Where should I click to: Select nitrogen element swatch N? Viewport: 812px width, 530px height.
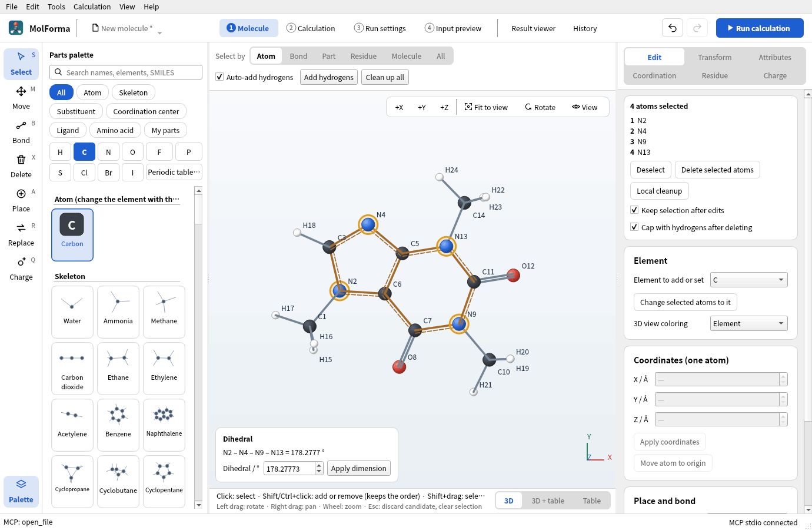coord(108,152)
